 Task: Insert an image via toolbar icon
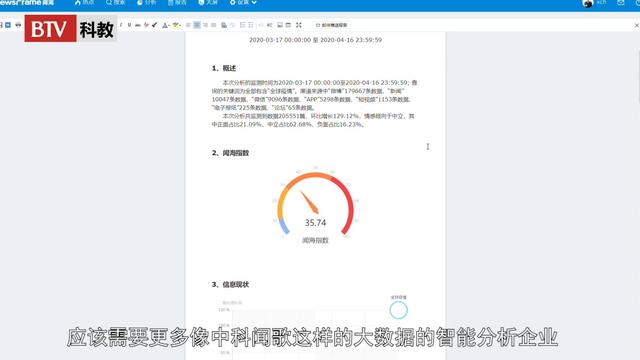tap(280, 25)
